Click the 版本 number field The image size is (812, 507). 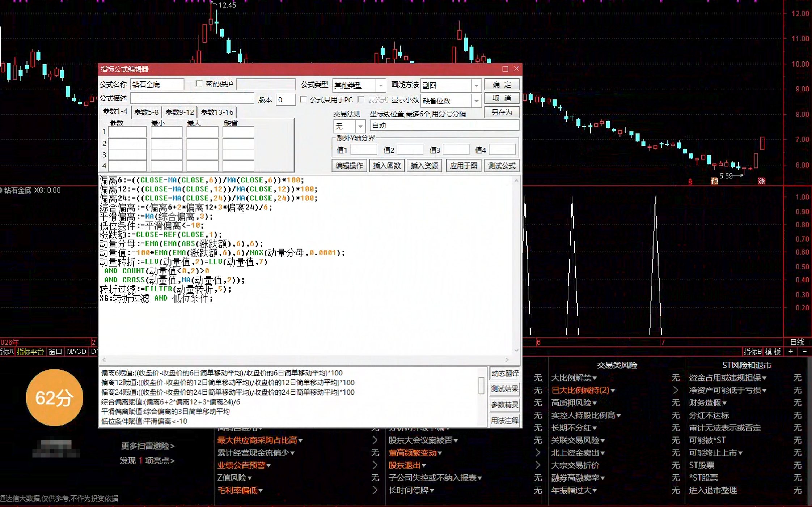[286, 100]
